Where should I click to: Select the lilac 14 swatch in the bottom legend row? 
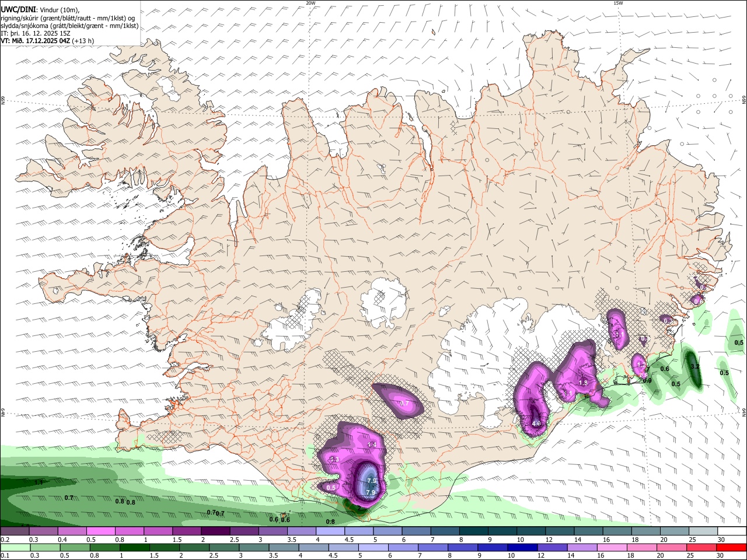[x=582, y=547]
